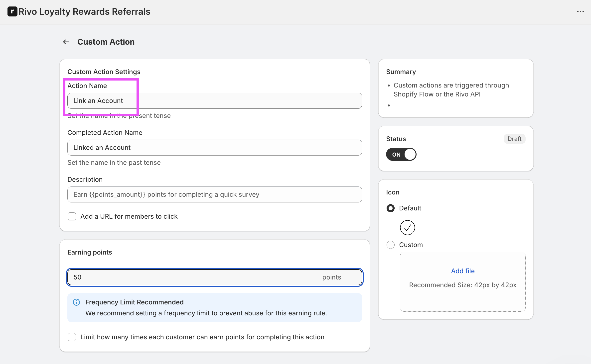Select the Custom icon radio option
This screenshot has height=364, width=591.
pos(391,245)
